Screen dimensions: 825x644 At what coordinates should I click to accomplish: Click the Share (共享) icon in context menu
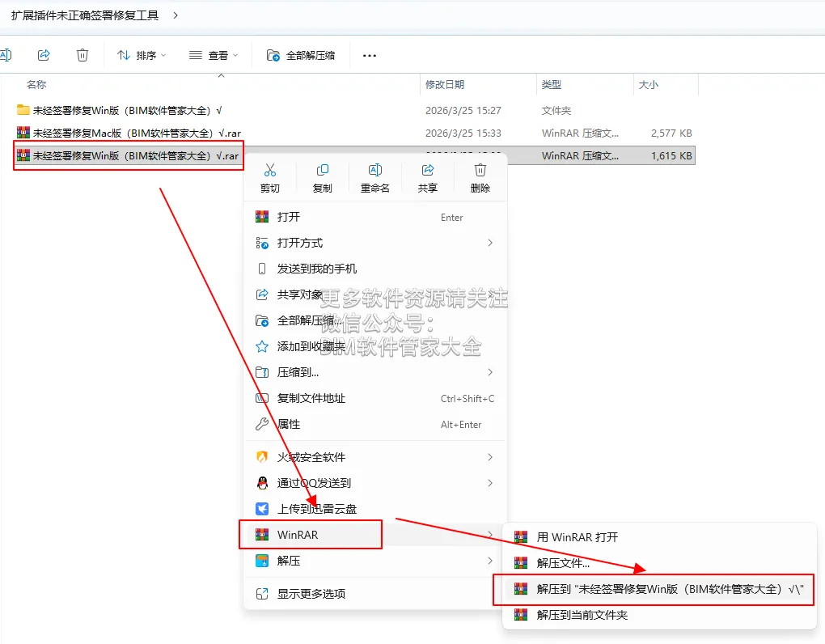(428, 170)
